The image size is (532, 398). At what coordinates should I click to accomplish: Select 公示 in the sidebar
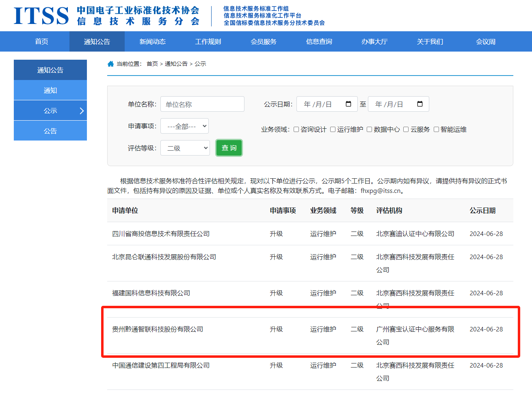50,110
